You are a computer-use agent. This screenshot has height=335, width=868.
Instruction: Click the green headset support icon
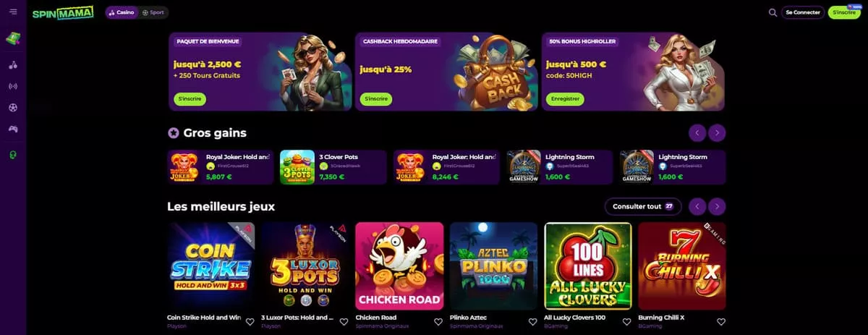point(13,154)
